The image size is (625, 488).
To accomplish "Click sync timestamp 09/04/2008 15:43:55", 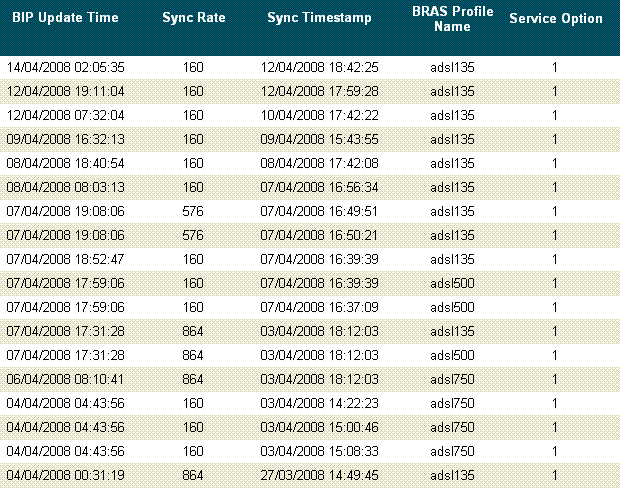I will [x=319, y=139].
